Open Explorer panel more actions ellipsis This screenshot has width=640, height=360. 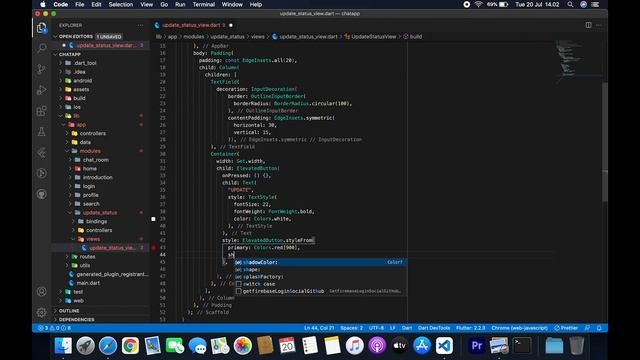click(140, 25)
